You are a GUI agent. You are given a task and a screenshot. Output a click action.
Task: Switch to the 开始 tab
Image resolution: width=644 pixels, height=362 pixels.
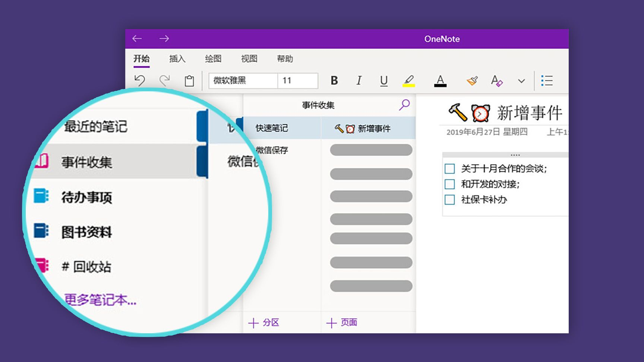[x=142, y=59]
